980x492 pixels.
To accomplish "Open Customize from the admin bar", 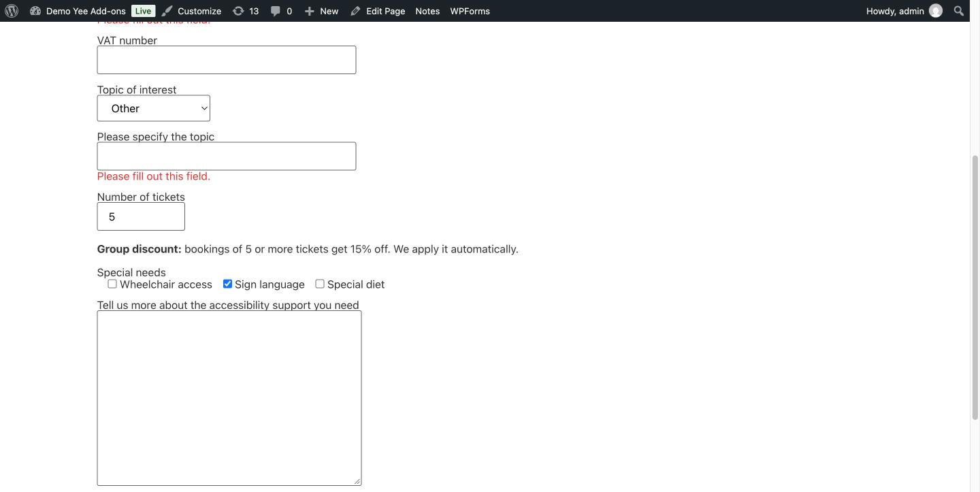I will point(191,11).
